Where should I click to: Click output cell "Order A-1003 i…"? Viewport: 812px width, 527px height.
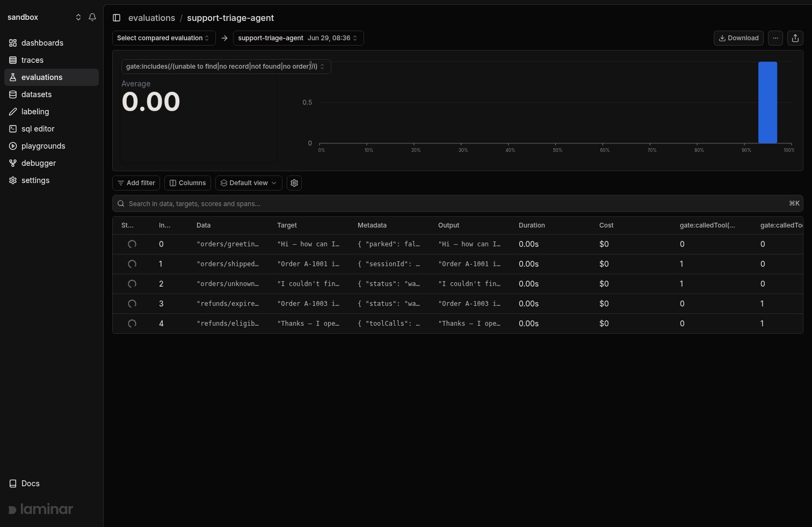pyautogui.click(x=469, y=304)
